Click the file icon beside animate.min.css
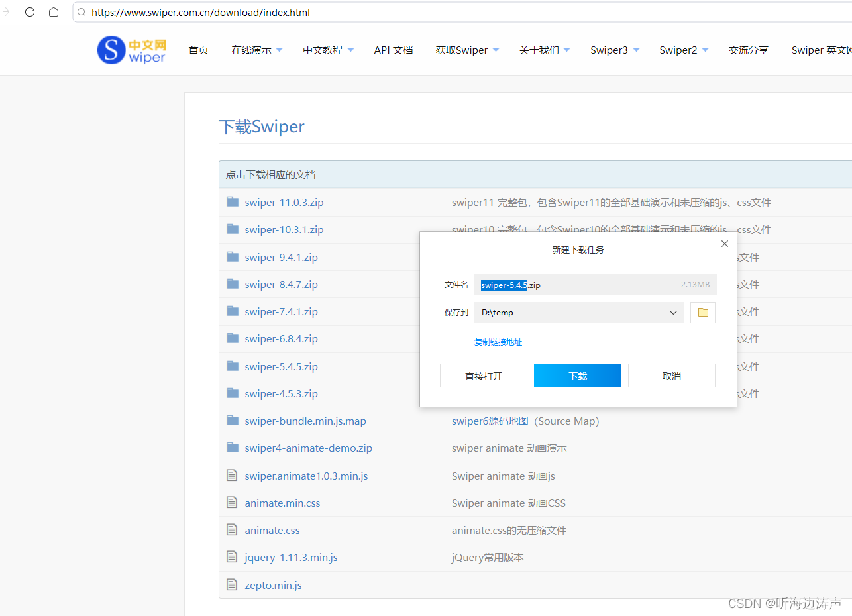The image size is (852, 616). point(232,503)
